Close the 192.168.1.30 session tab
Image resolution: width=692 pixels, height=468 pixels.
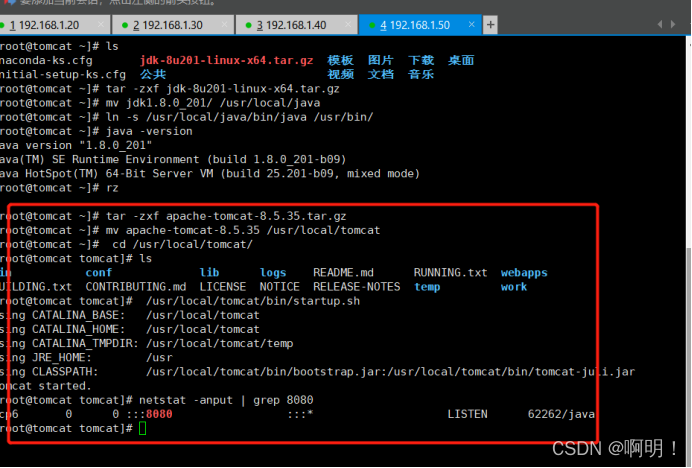[x=224, y=25]
